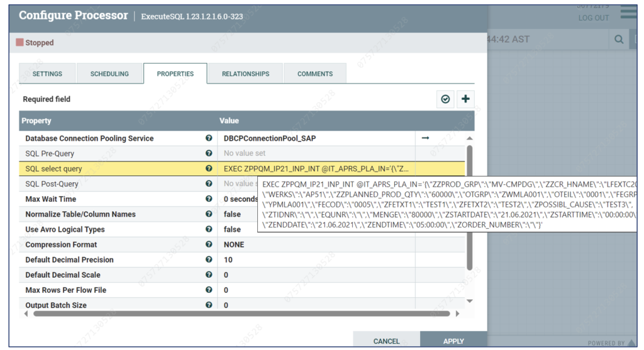
Task: Switch to the Scheduling tab
Action: 109,74
